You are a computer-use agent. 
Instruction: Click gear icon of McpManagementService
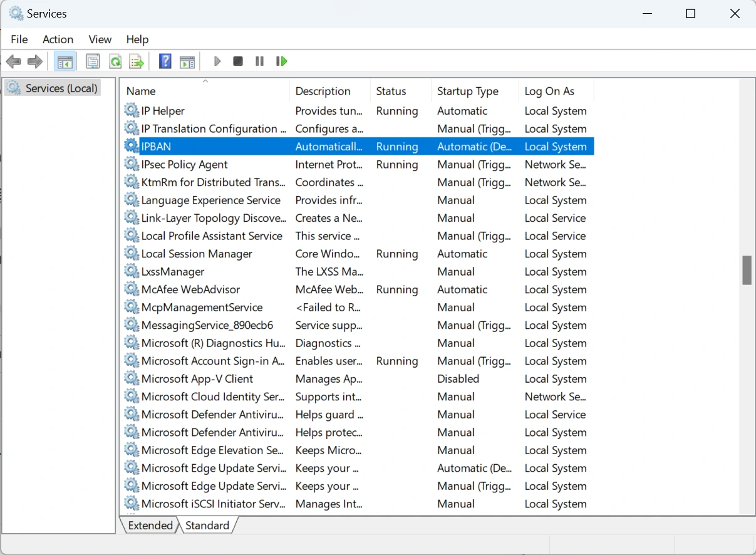coord(131,308)
